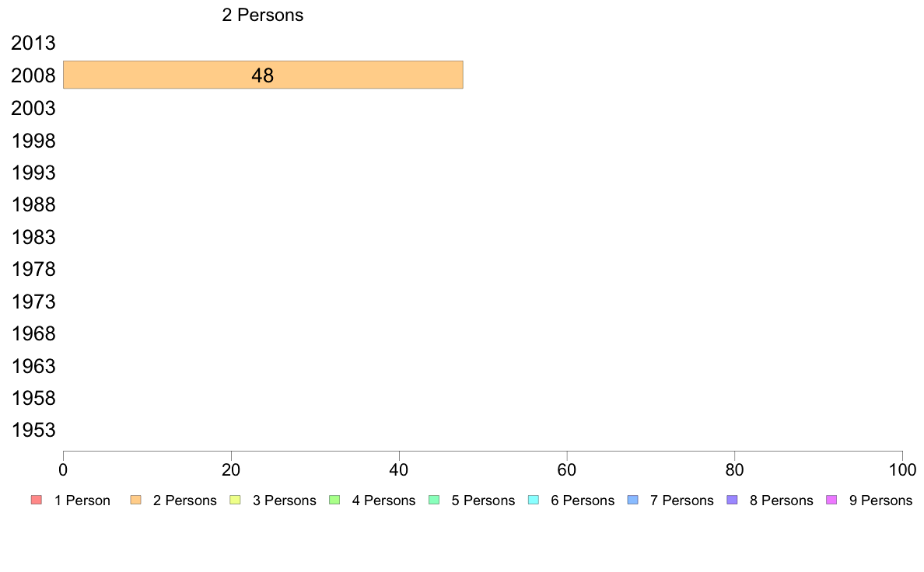The width and height of the screenshot is (924, 572).
Task: Toggle the blue 7 Persons legend swatch
Action: pyautogui.click(x=632, y=500)
